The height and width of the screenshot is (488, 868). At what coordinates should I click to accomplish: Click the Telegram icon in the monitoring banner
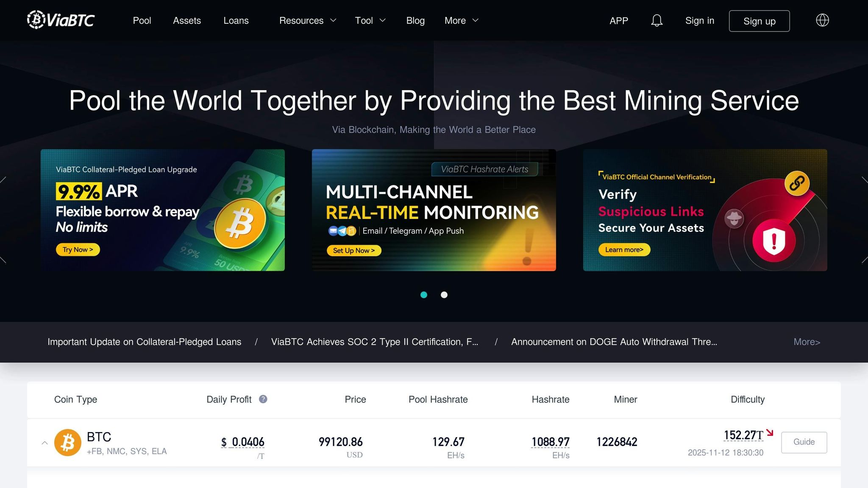click(x=343, y=231)
